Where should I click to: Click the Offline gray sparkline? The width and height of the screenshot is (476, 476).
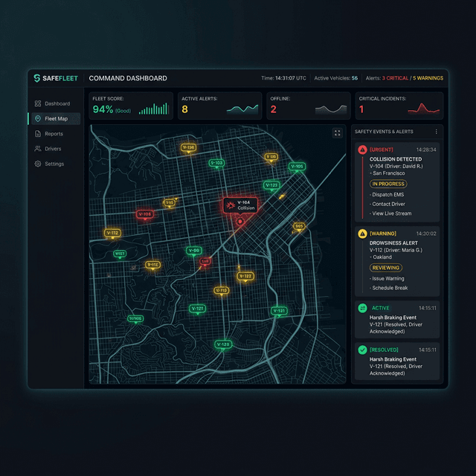pyautogui.click(x=331, y=109)
